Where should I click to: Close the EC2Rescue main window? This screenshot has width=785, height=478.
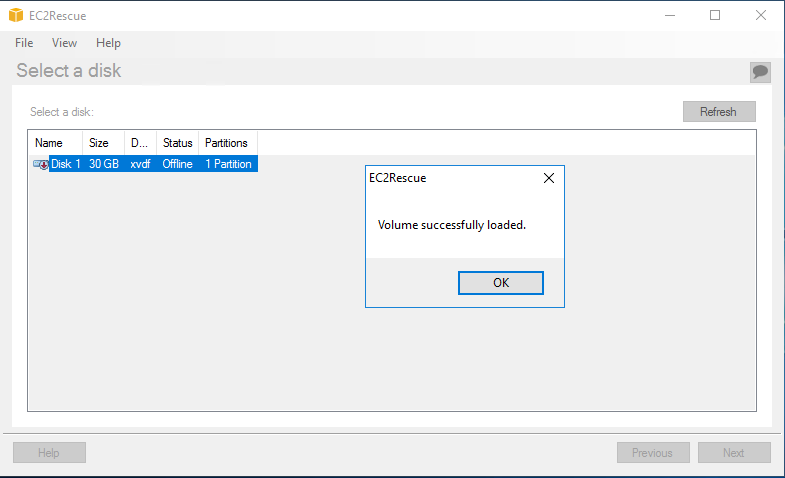click(x=760, y=16)
